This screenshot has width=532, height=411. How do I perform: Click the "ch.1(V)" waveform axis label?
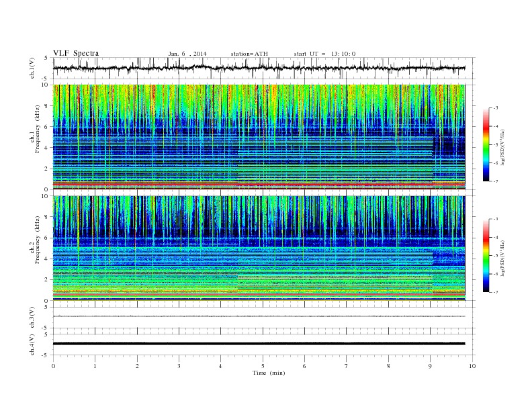pyautogui.click(x=32, y=68)
